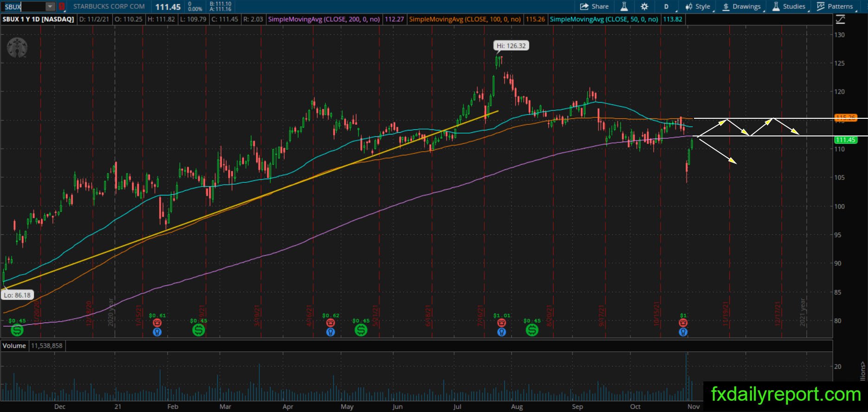
Task: Click the green 111.45 price axis tag
Action: click(x=845, y=140)
